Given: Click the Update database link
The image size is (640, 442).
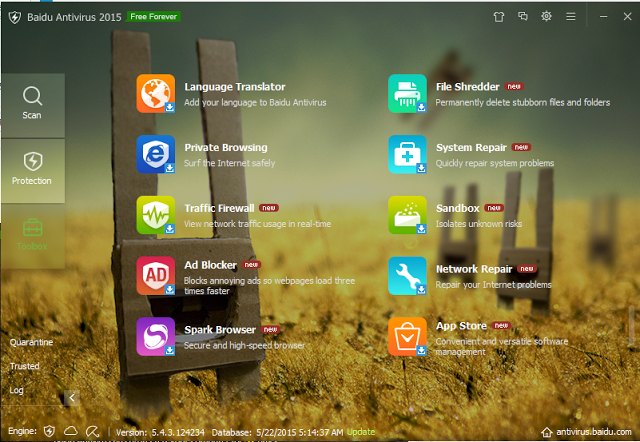Looking at the screenshot, I should click(361, 432).
